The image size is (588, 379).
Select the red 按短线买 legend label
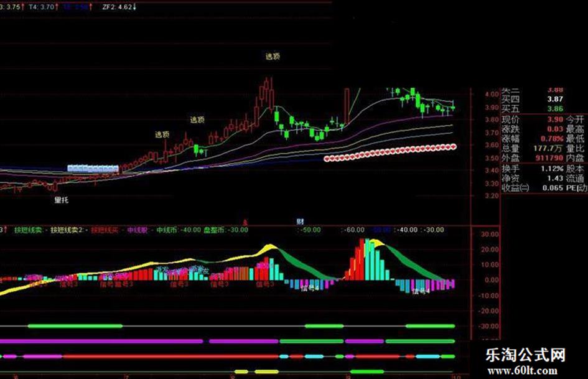point(105,230)
